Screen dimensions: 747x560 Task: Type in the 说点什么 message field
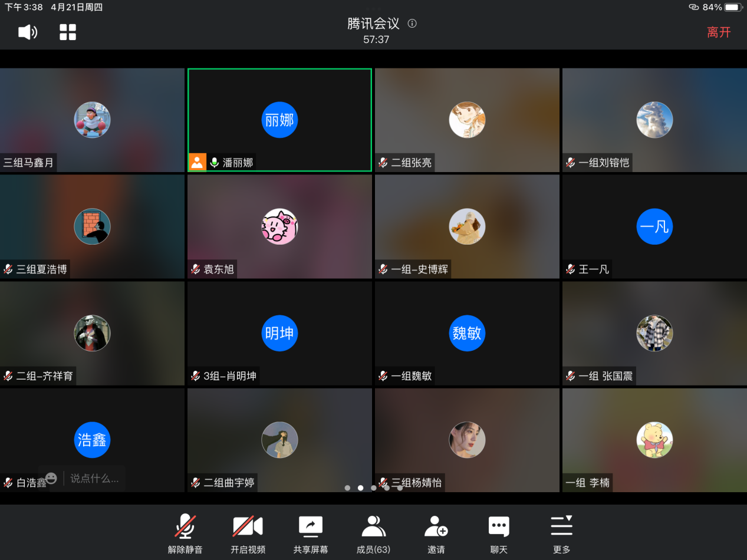pyautogui.click(x=94, y=479)
